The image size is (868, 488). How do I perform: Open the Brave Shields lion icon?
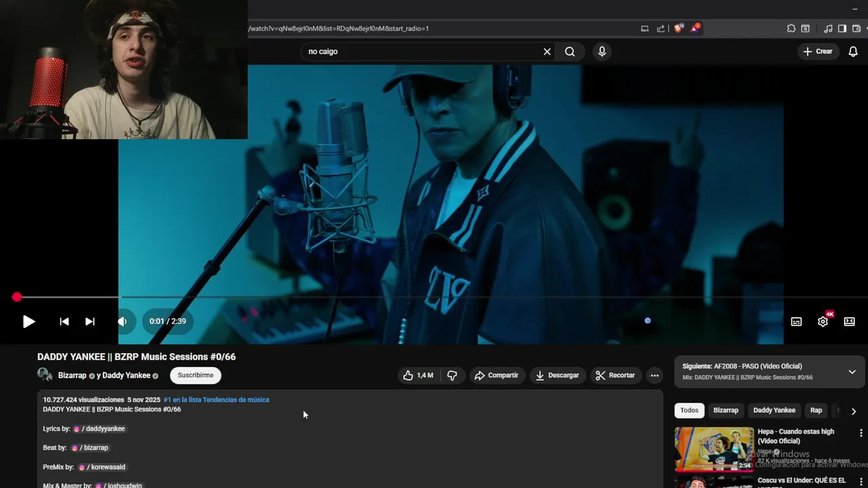[x=678, y=28]
